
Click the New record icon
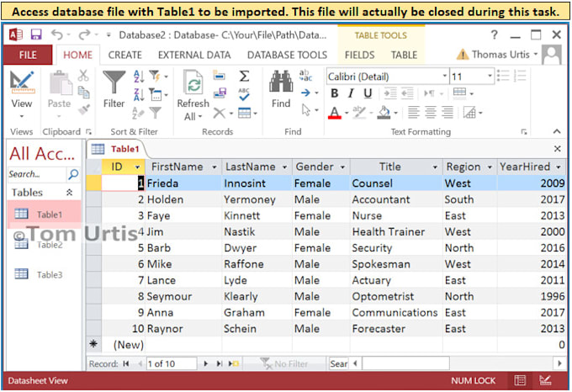click(x=220, y=76)
